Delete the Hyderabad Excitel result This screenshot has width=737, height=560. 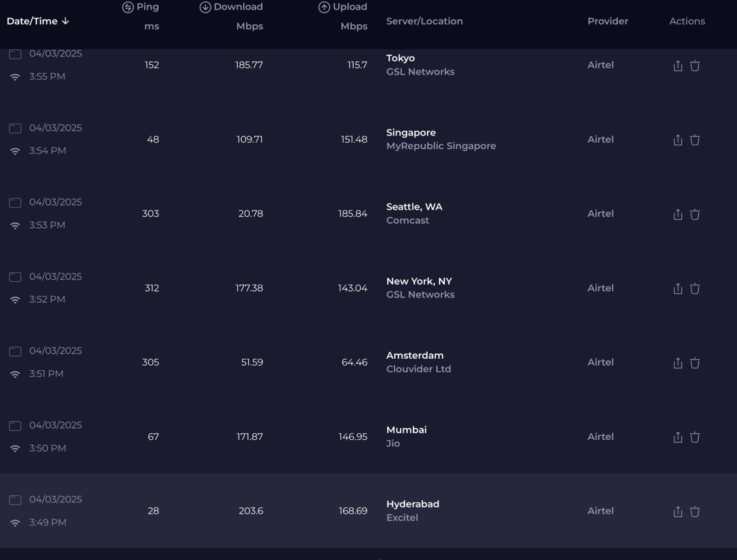pos(695,512)
